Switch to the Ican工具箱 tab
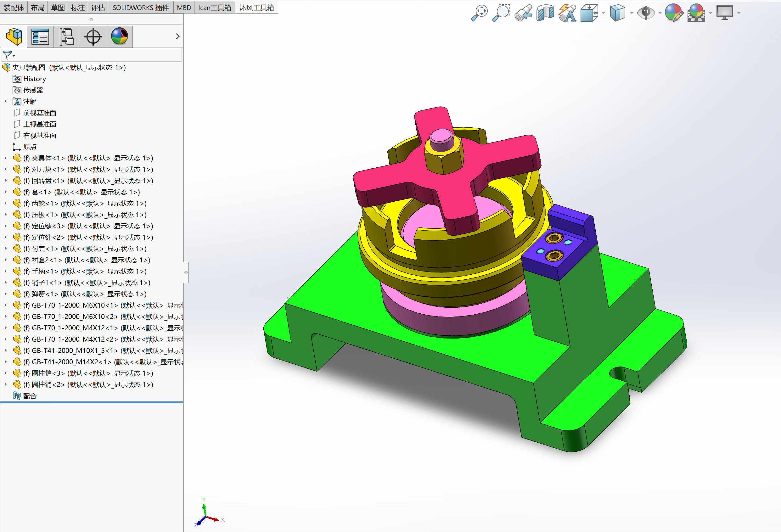The height and width of the screenshot is (532, 781). pyautogui.click(x=215, y=8)
